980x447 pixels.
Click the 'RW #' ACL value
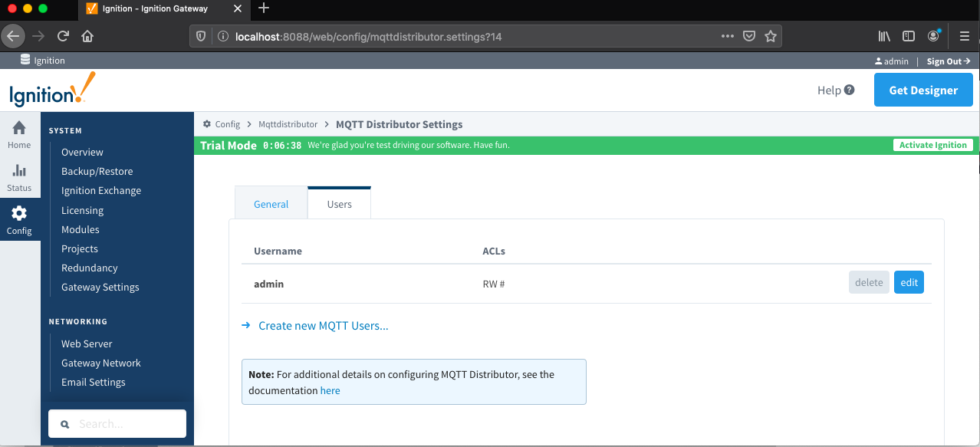pos(493,284)
